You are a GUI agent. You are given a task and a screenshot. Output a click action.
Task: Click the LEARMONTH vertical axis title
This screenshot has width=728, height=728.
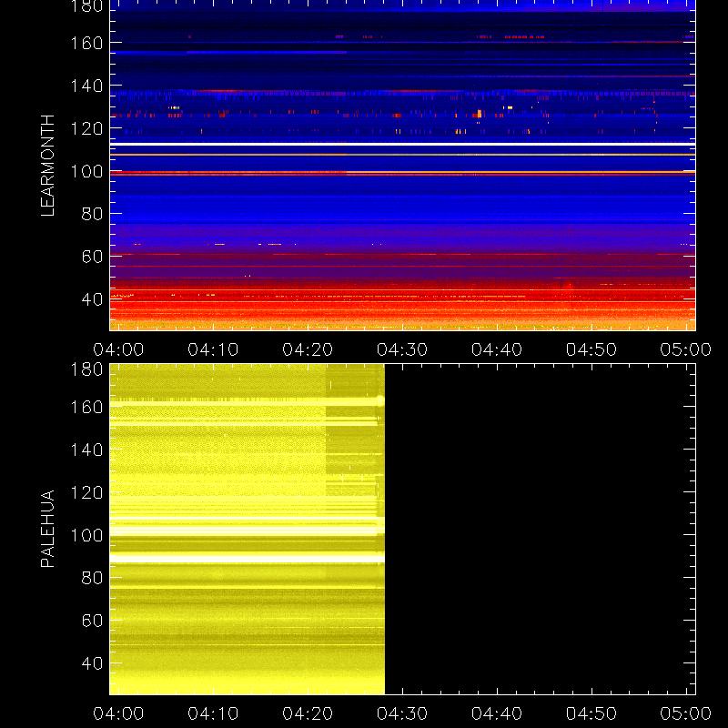[x=47, y=166]
